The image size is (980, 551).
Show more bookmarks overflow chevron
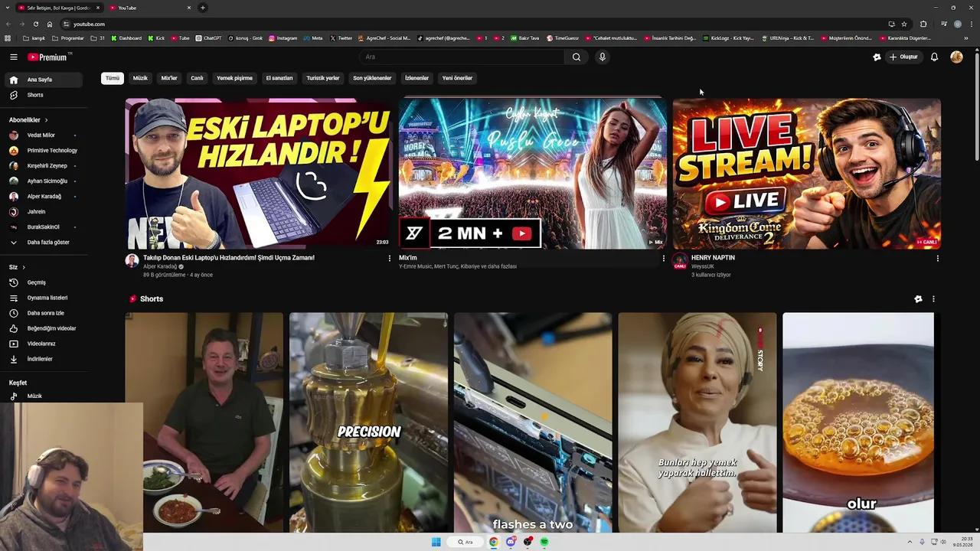click(966, 38)
